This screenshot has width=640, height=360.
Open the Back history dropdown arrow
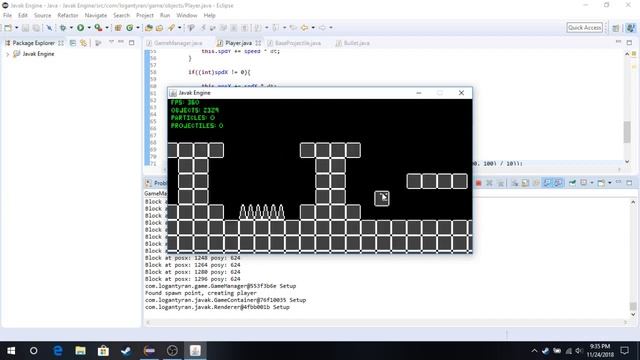pyautogui.click(x=313, y=28)
